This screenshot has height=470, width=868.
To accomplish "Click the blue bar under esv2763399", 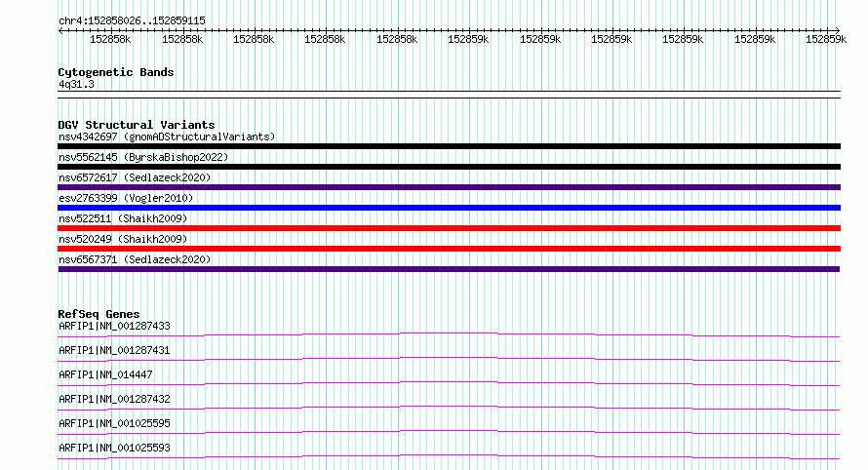I will click(449, 208).
